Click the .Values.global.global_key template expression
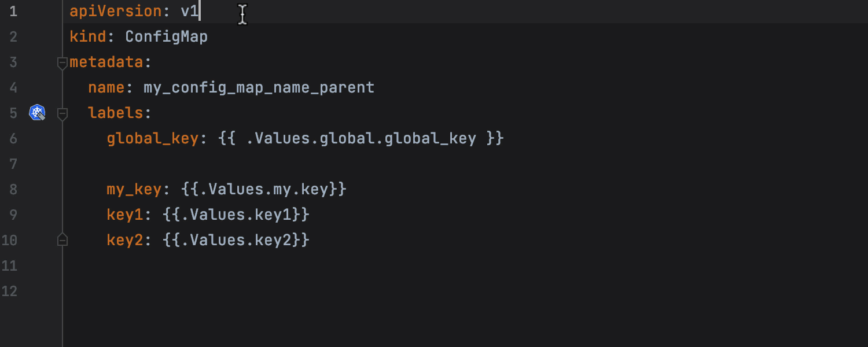Screen dimensions: 868x347 coord(361,139)
